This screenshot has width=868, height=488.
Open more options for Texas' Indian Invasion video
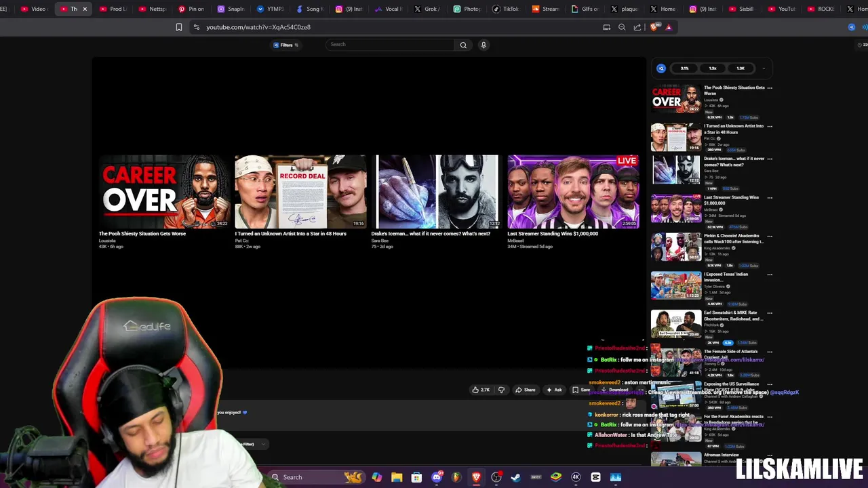point(770,274)
